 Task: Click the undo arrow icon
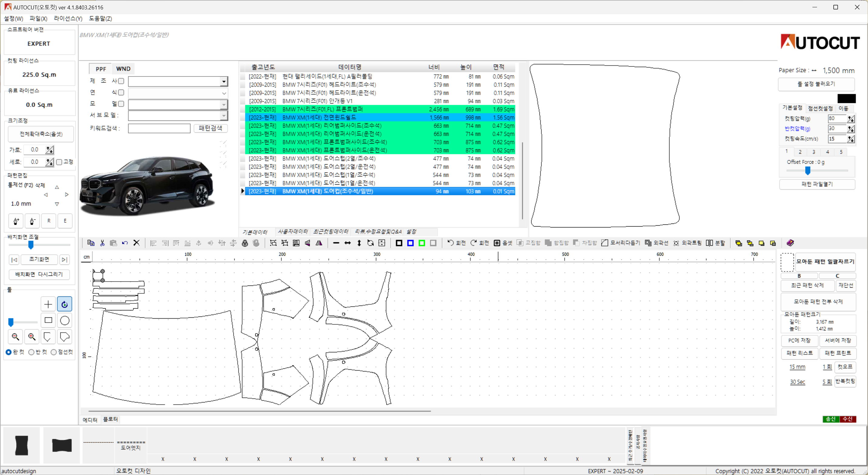[x=125, y=243]
